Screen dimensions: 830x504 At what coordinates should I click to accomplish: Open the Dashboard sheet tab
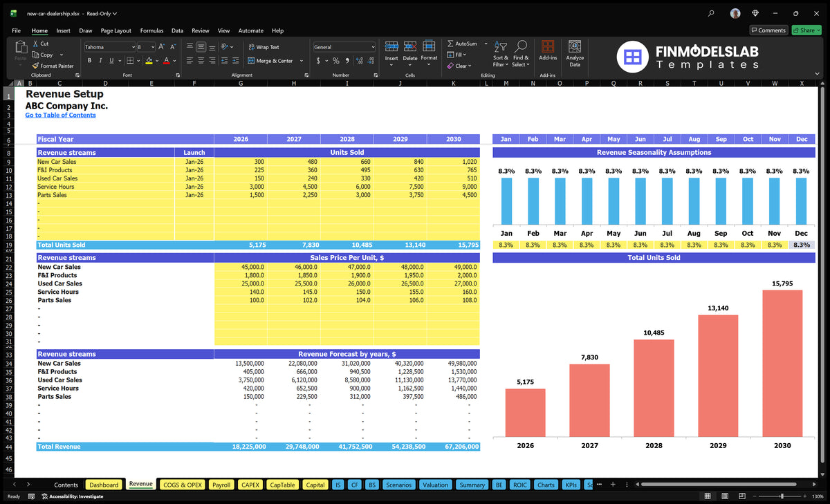click(104, 485)
